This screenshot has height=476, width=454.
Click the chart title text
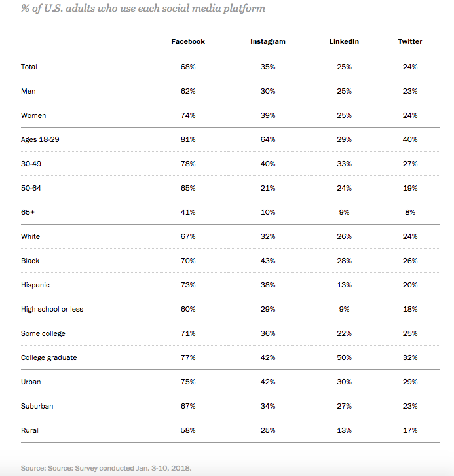143,9
